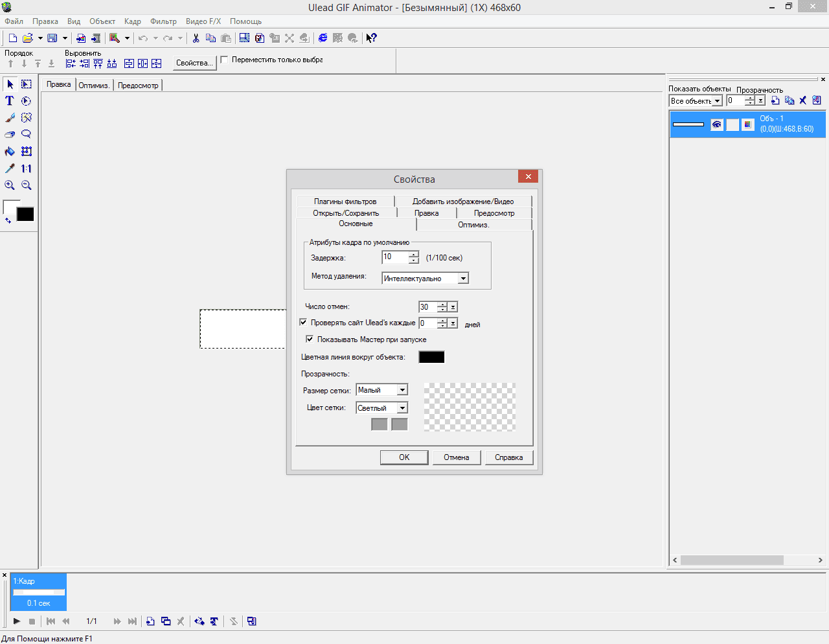
Task: Click the 'Свойства...' toolbar button
Action: coord(194,63)
